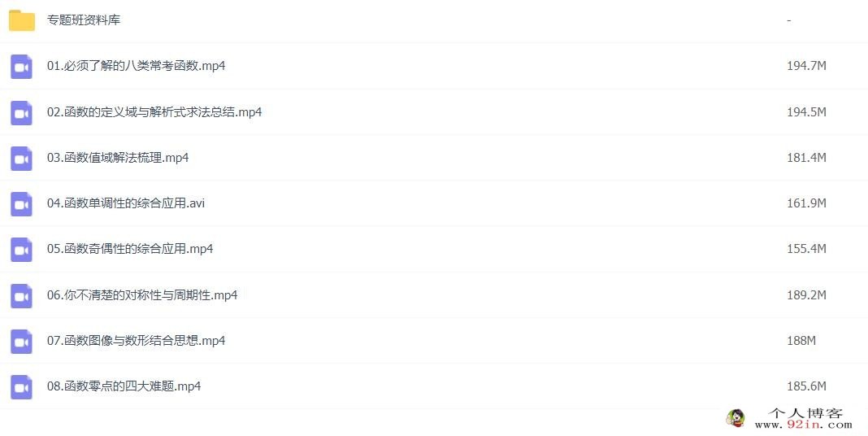Click the www.92in.com watermark logo
This screenshot has width=868, height=436.
pos(791,418)
